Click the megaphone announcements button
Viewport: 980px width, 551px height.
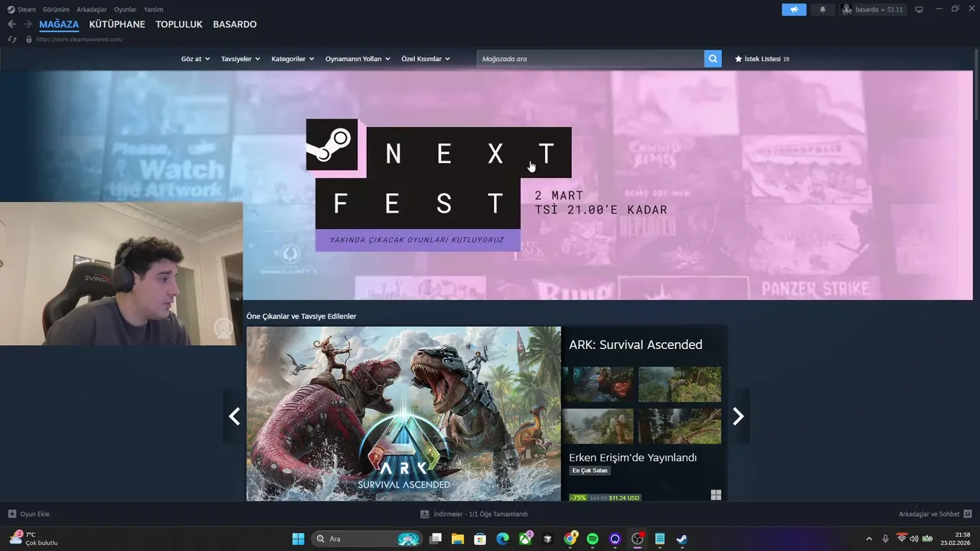click(794, 9)
